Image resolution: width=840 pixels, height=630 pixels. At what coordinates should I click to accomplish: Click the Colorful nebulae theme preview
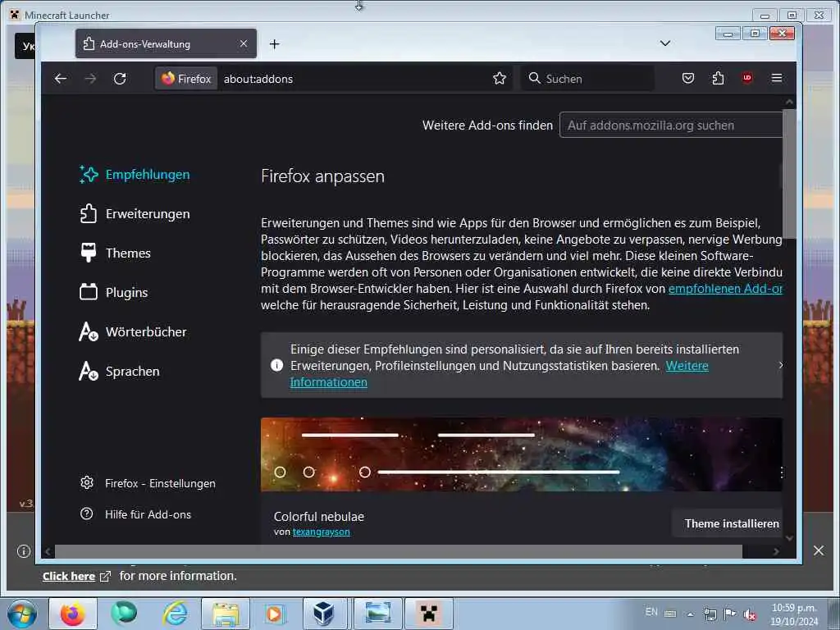pos(521,454)
